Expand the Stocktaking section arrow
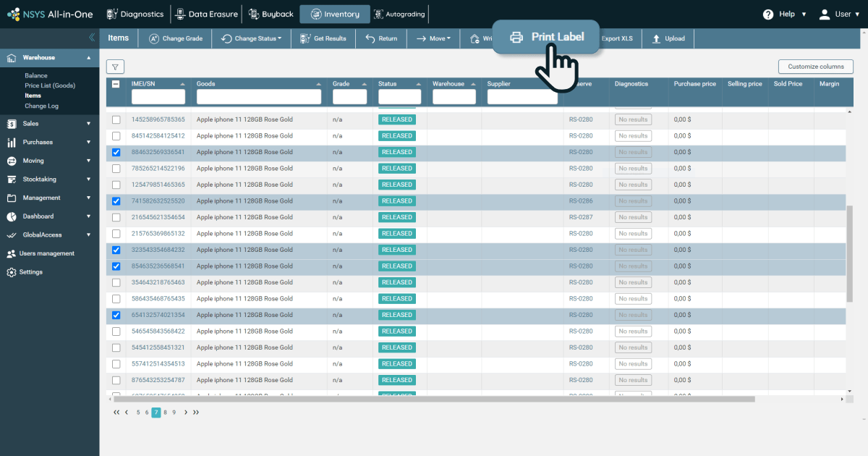The image size is (868, 456). (x=88, y=179)
